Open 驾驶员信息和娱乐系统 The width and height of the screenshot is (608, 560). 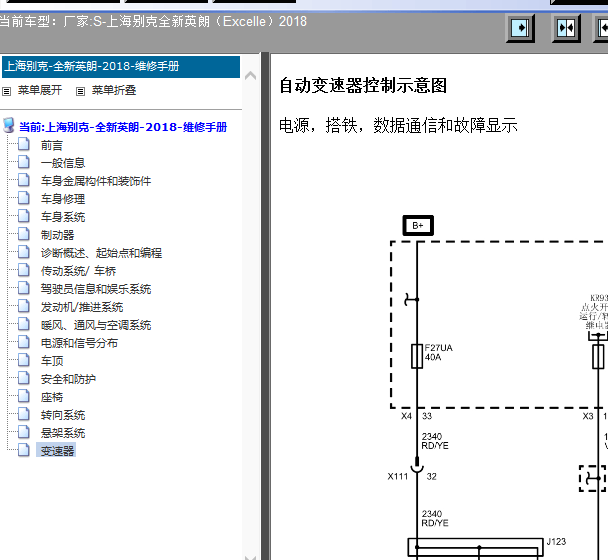[x=96, y=289]
